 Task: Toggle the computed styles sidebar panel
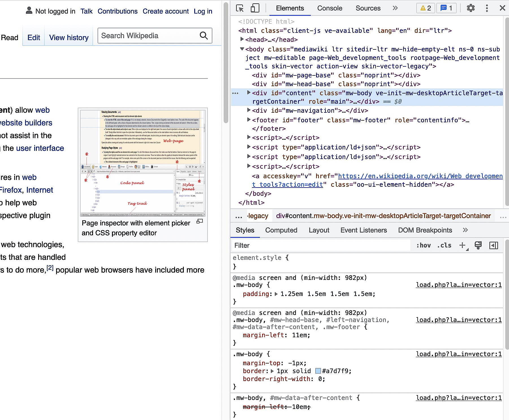[281, 230]
